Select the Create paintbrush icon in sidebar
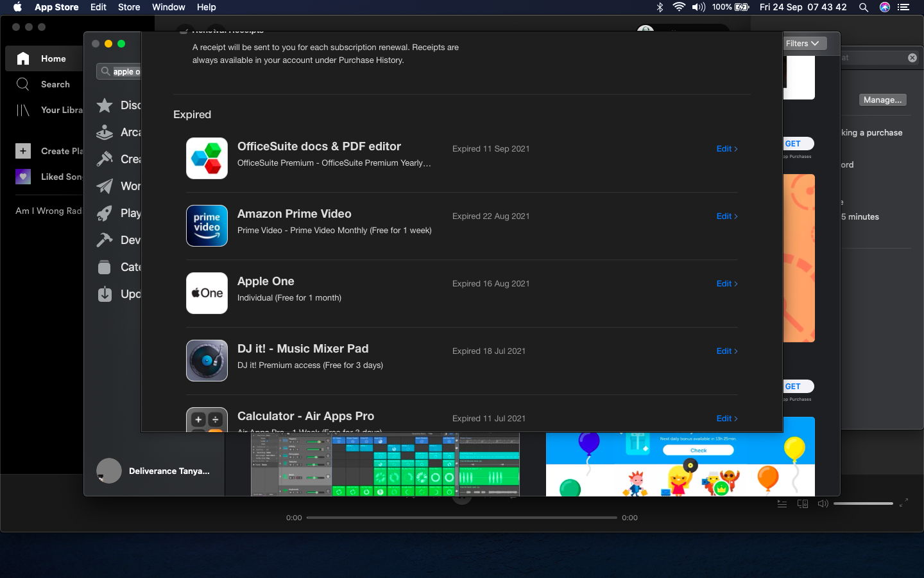Screen dimensions: 924x578 (x=105, y=159)
